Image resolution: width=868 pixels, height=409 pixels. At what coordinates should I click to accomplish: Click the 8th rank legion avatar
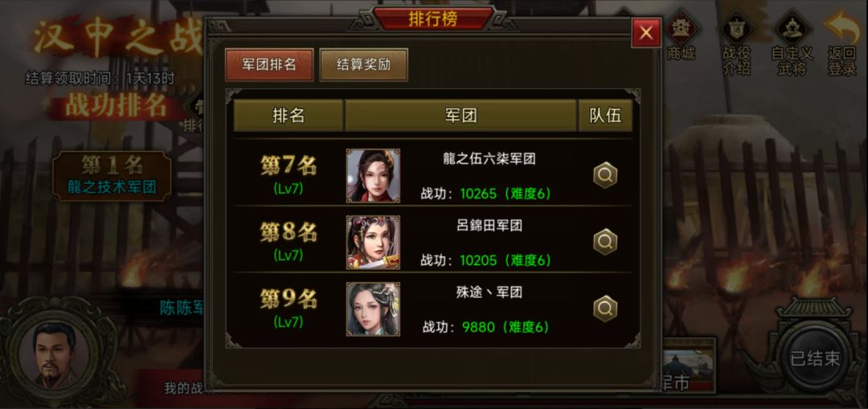(373, 243)
